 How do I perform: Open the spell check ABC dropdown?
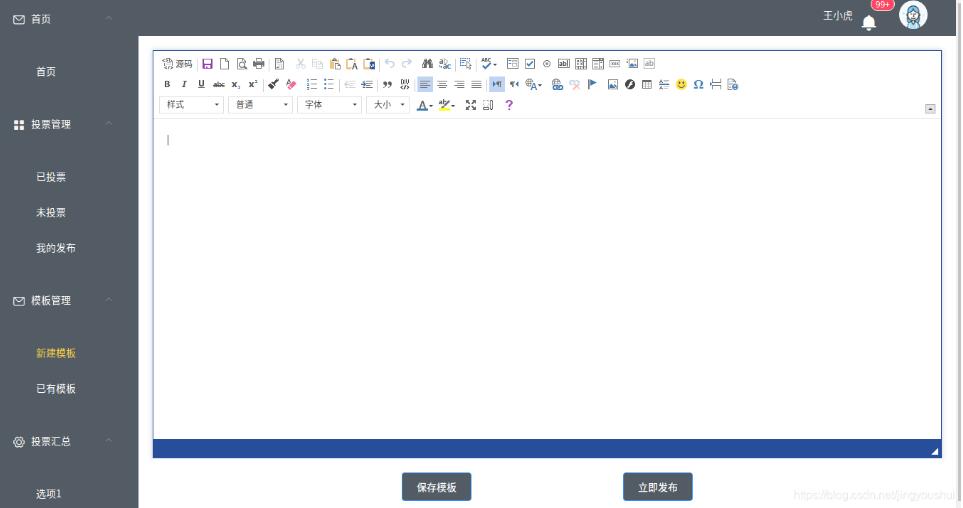[488, 64]
